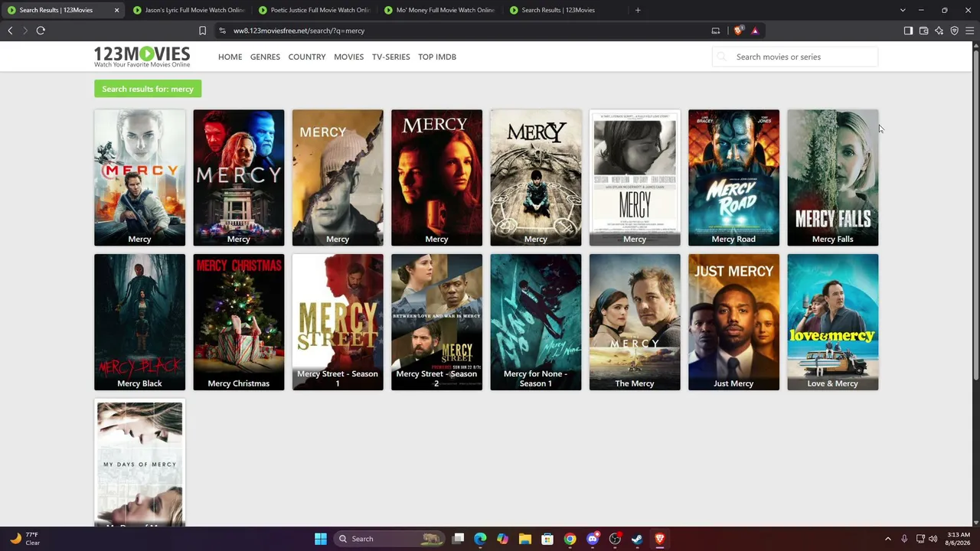Toggle the browser sidebar panel
The image size is (980, 551).
click(908, 31)
